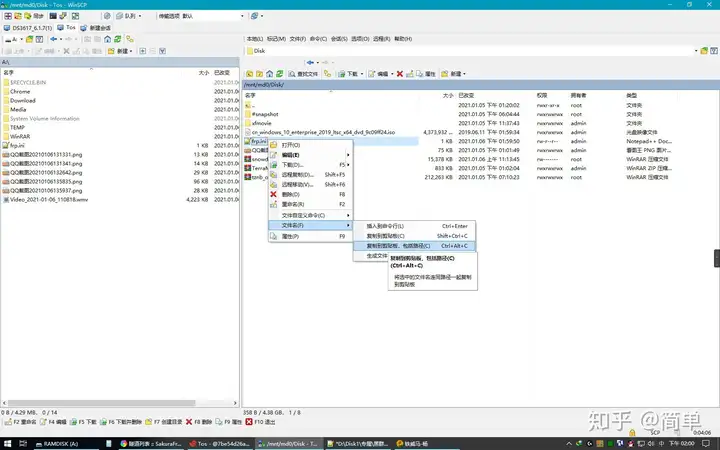Screen dimensions: 720x450
Task: Choose 属性(P) in the context menu
Action: point(310,236)
